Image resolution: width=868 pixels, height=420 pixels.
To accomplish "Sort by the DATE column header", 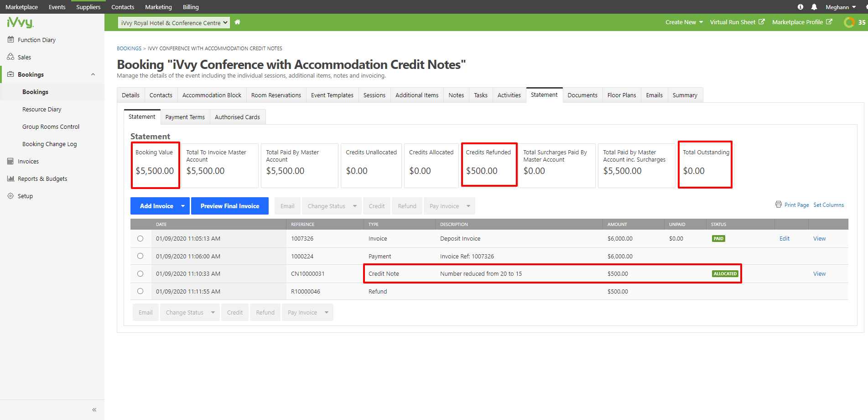I will pos(161,225).
